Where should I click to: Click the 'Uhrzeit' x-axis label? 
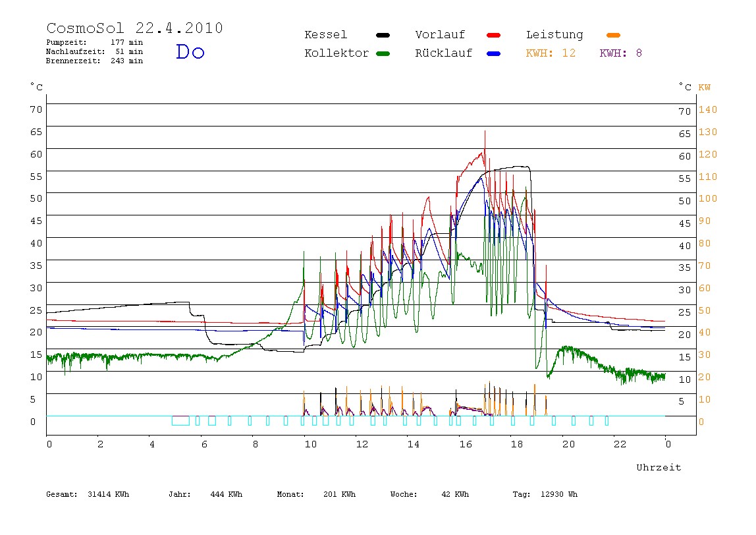tap(659, 467)
